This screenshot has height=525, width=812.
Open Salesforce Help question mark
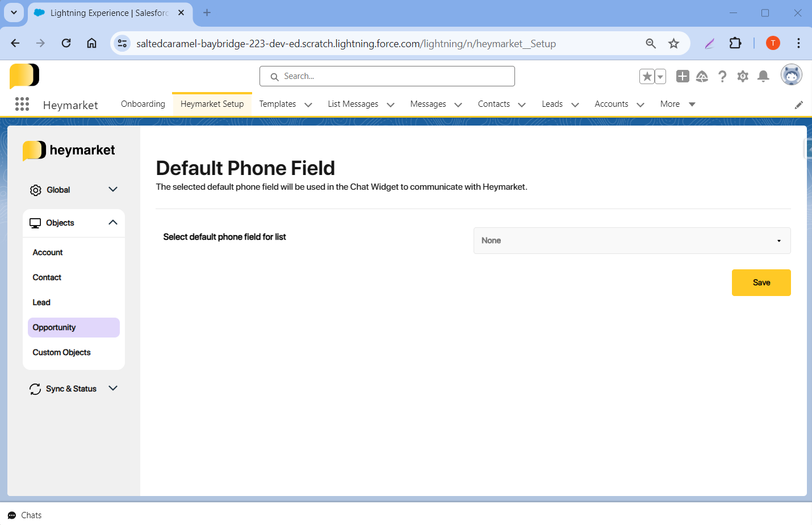pyautogui.click(x=722, y=76)
